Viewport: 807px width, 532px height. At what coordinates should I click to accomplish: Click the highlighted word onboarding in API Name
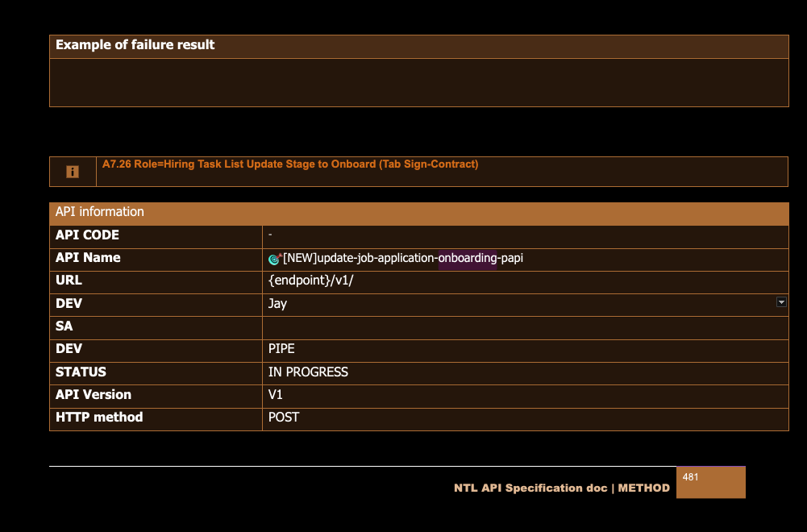pos(468,259)
